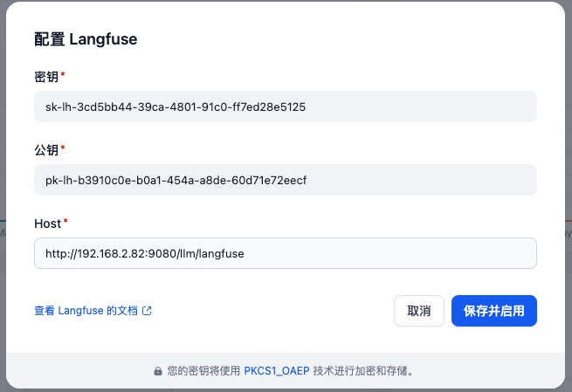This screenshot has height=392, width=572.
Task: Click the Host field label
Action: [48, 224]
